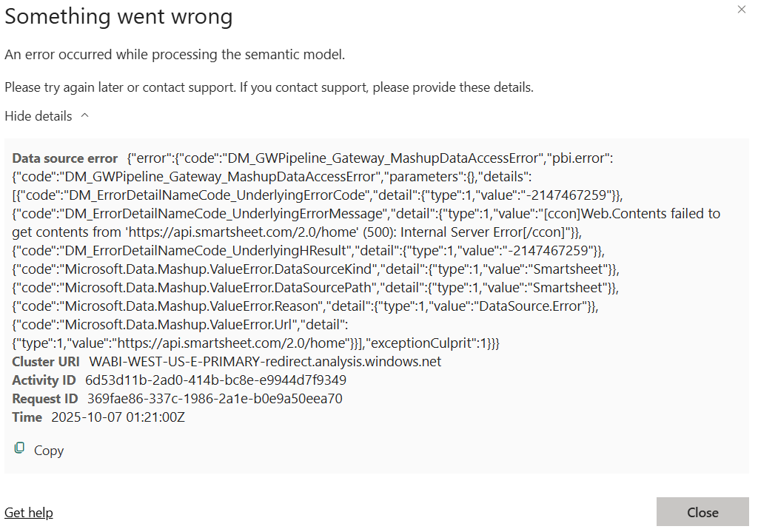
Task: Click the "Something went wrong" heading
Action: click(x=118, y=16)
